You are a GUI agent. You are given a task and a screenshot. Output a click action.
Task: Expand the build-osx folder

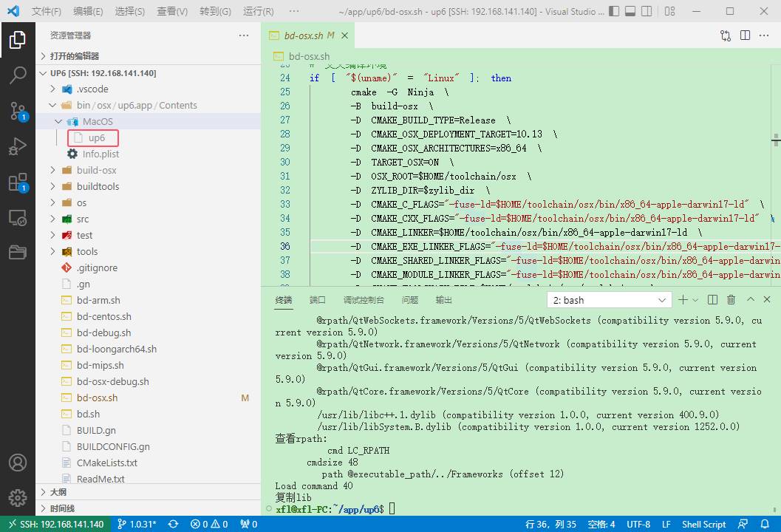(x=96, y=170)
